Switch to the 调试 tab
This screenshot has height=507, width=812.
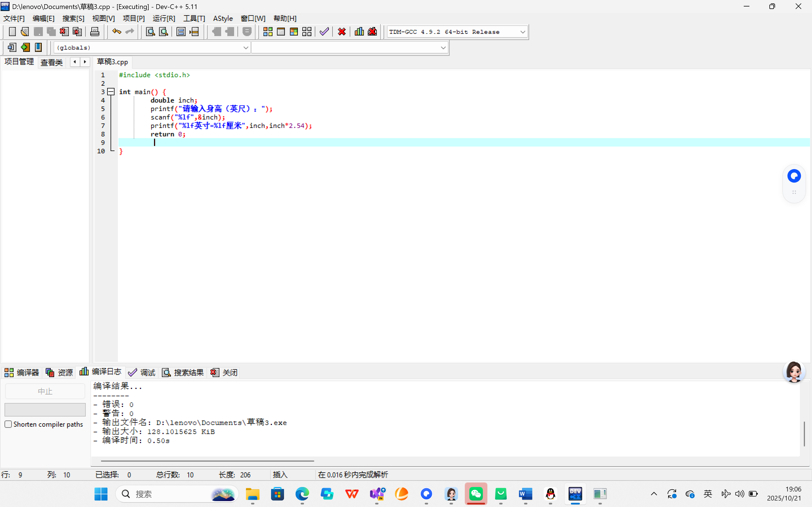tap(142, 372)
